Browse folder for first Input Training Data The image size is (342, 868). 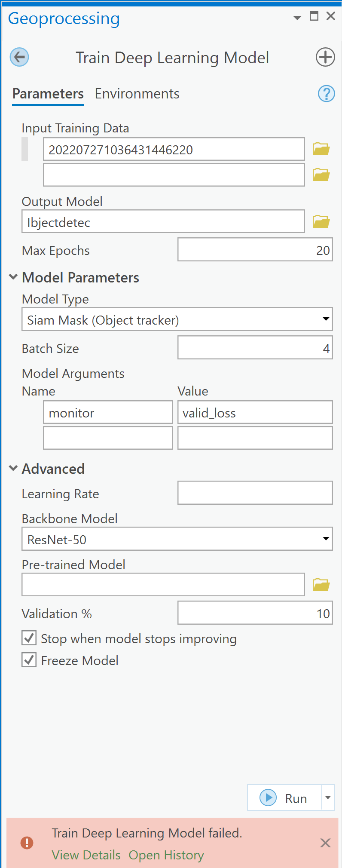click(321, 149)
